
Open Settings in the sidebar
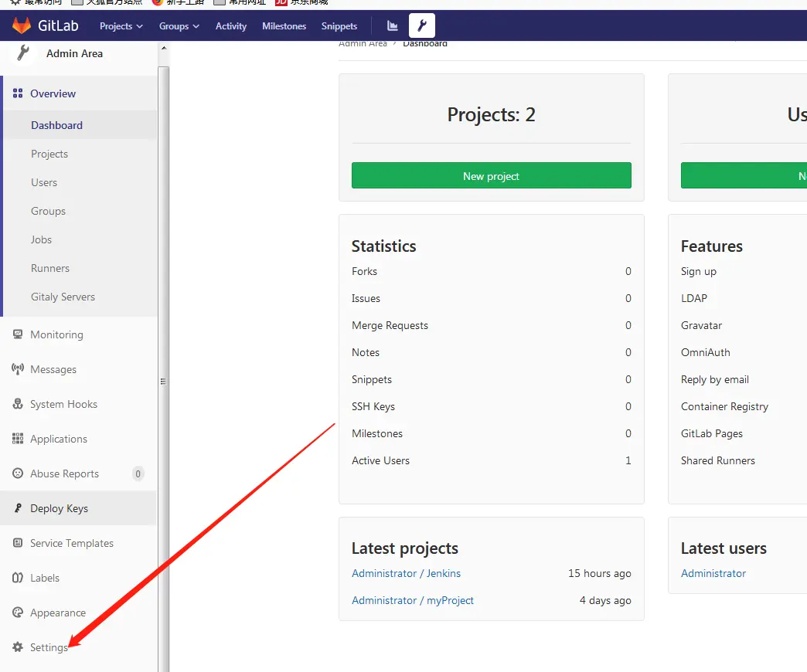coord(49,648)
